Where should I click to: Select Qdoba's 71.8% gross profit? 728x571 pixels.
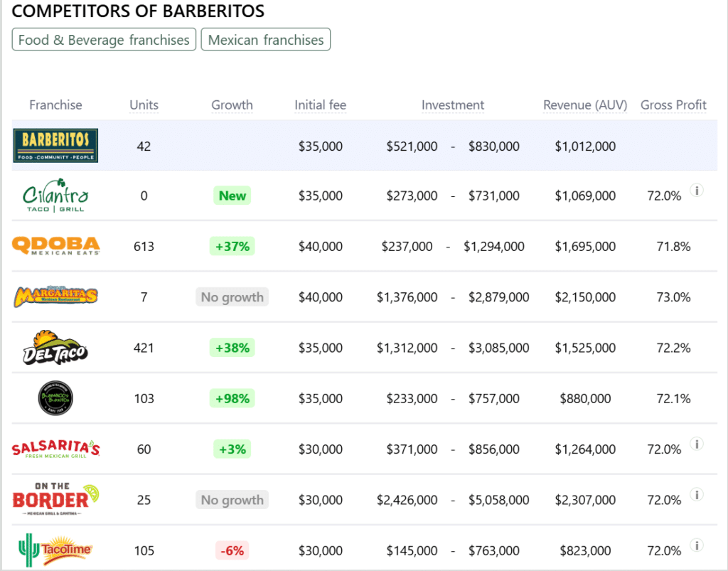(674, 246)
